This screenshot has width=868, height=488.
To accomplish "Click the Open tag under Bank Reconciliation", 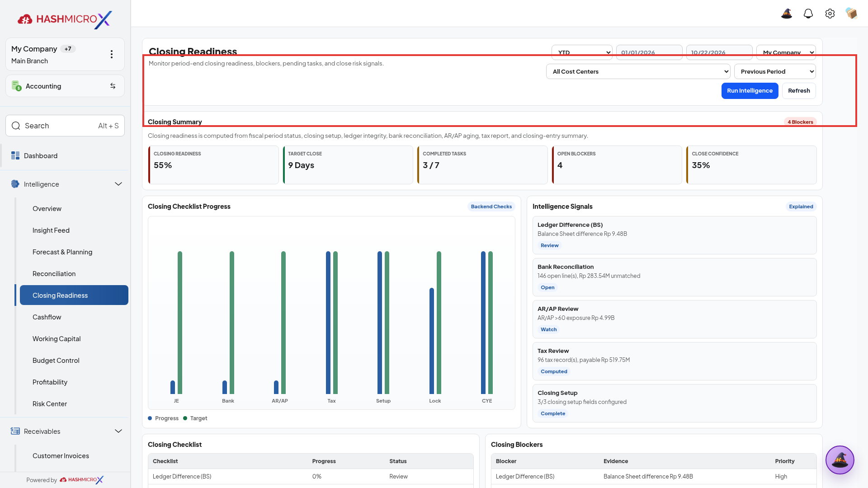I will click(x=547, y=287).
